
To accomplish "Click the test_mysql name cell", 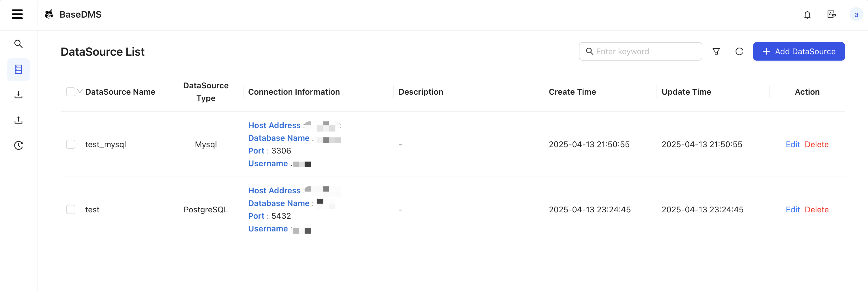I will click(x=105, y=145).
